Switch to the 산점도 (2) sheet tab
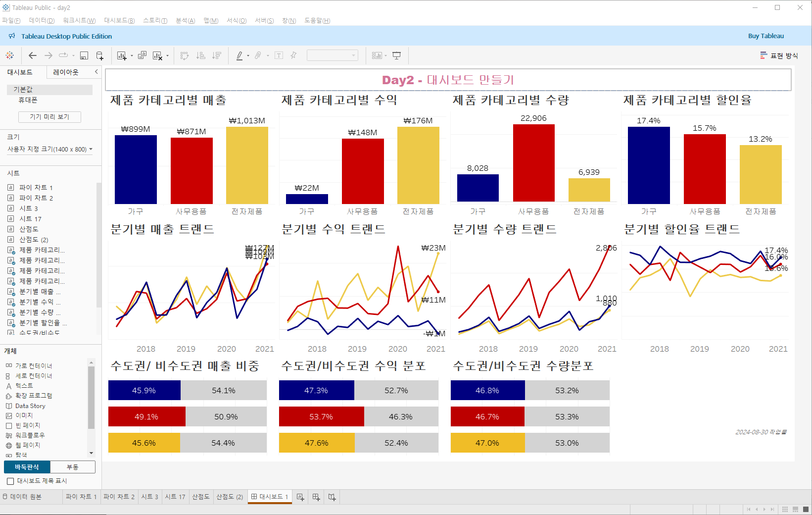The height and width of the screenshot is (515, 812). tap(230, 497)
